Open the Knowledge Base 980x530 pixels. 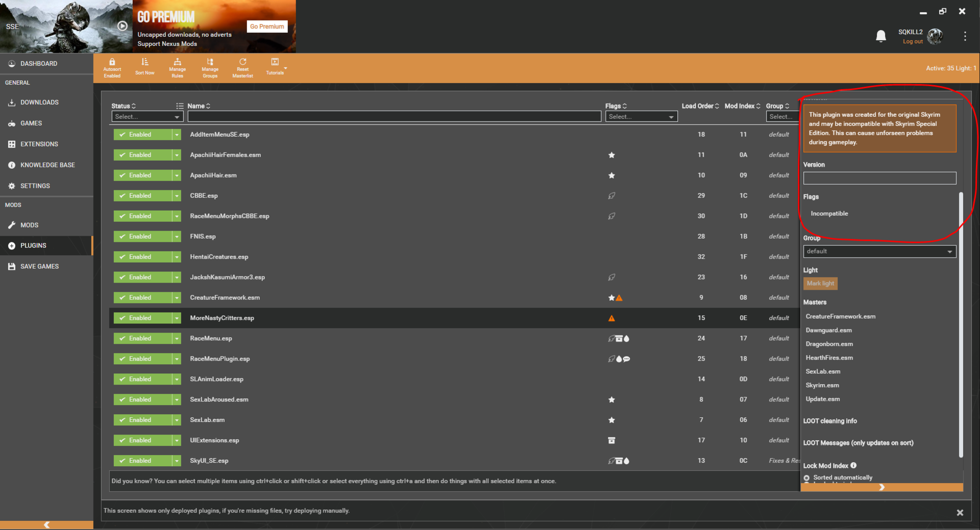46,165
